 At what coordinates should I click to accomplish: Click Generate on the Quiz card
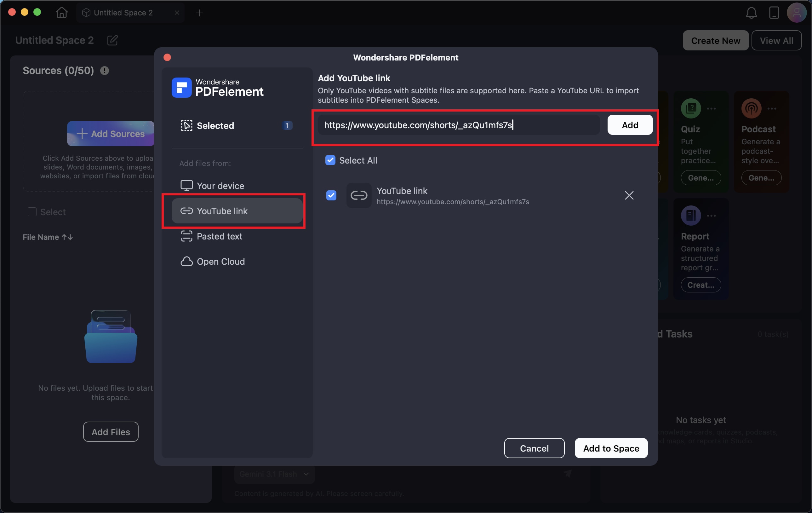coord(701,178)
